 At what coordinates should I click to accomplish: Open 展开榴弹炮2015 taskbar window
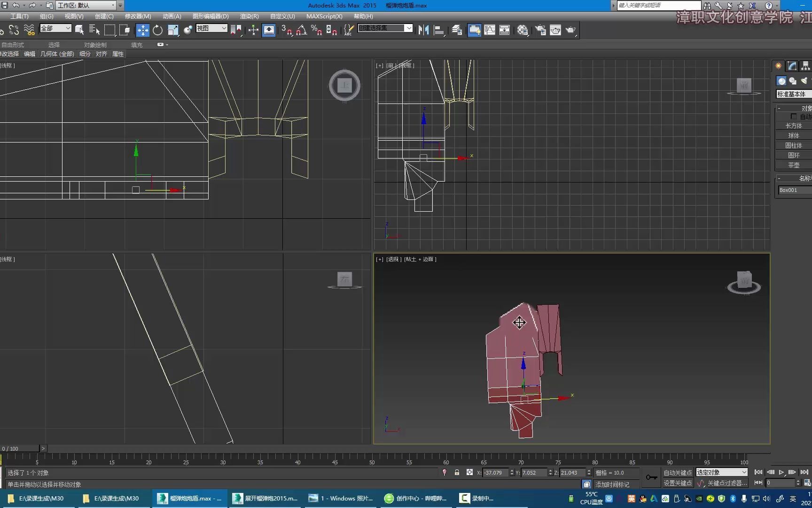pos(265,498)
